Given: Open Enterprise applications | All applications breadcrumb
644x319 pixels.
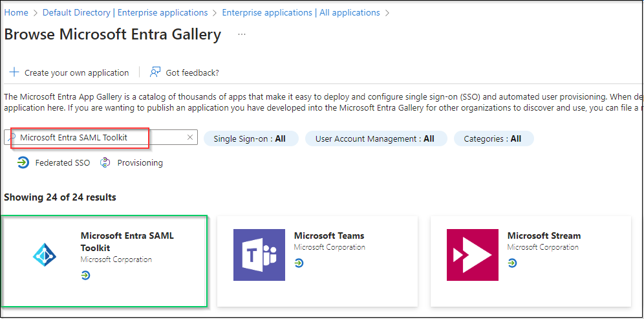Looking at the screenshot, I should tap(301, 13).
